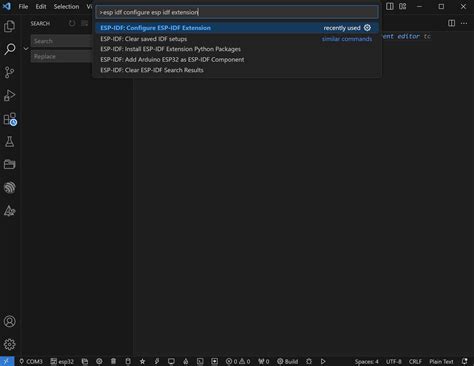Viewport: 474px width, 366px height.
Task: Open the File menu
Action: 23,6
